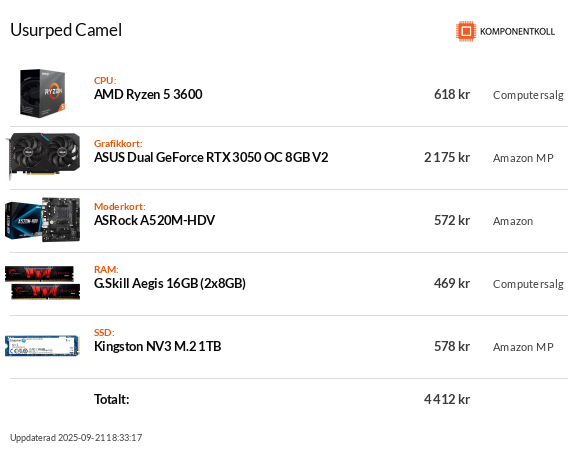Click Amazon MP store for the graphics card

[523, 158]
